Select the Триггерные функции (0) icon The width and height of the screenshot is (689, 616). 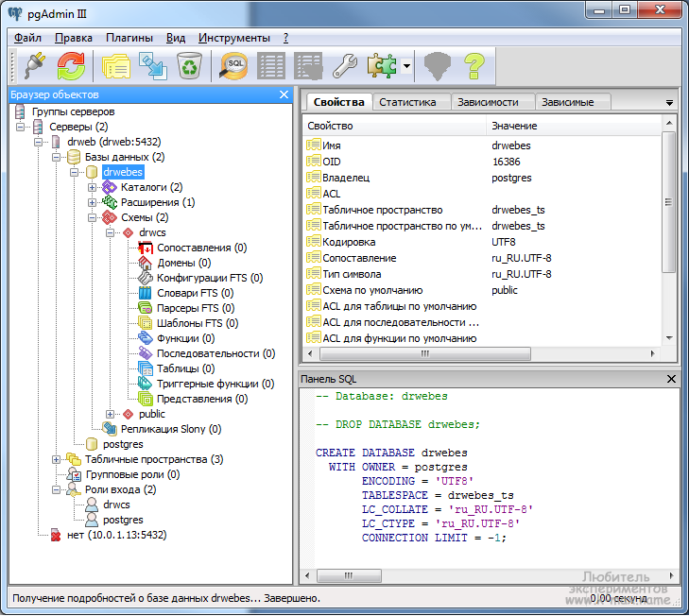pyautogui.click(x=146, y=384)
